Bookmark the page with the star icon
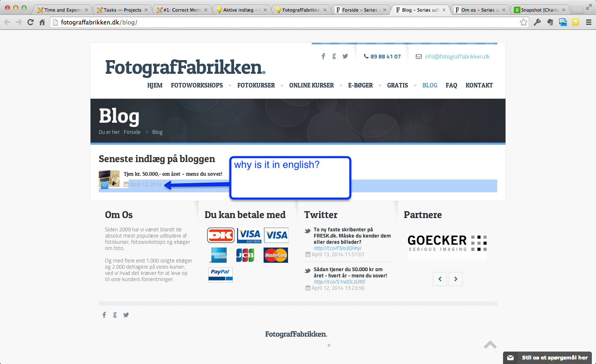Viewport: 596px width, 364px height. click(x=523, y=22)
